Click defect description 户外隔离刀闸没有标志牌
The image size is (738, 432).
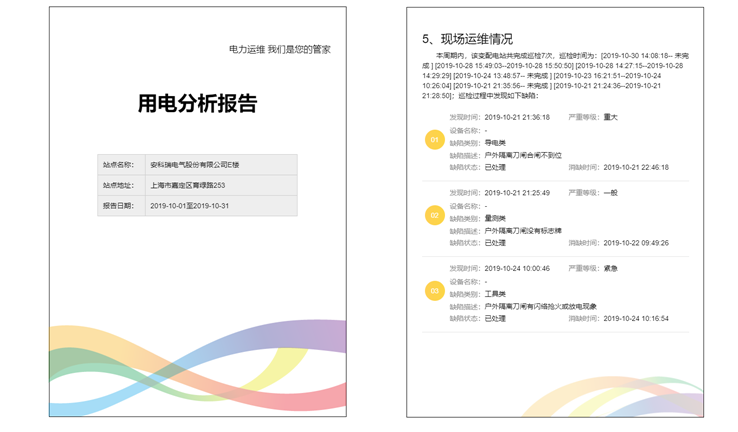tap(523, 231)
